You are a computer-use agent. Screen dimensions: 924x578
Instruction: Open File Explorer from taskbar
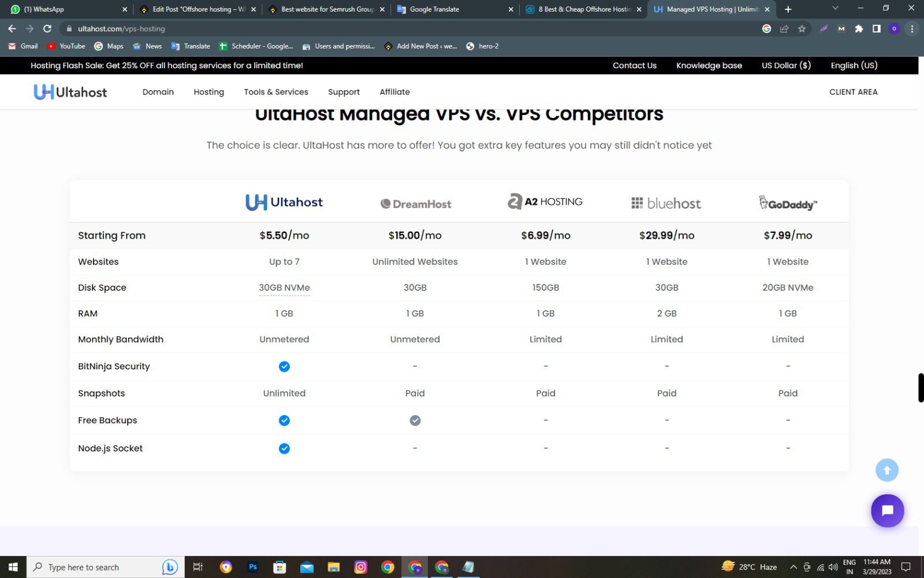(333, 567)
